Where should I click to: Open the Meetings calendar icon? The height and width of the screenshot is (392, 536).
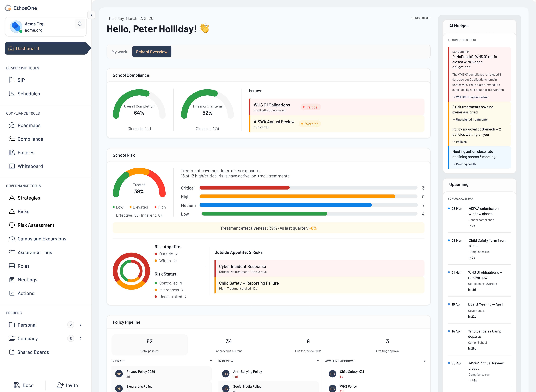pyautogui.click(x=12, y=280)
